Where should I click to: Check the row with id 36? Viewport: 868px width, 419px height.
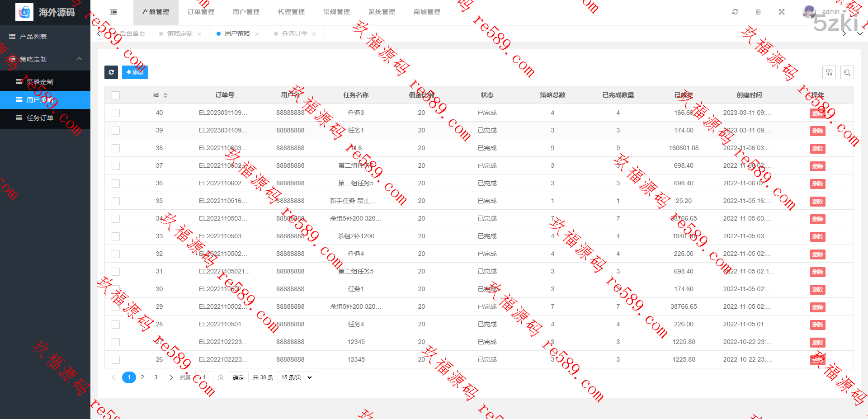116,184
